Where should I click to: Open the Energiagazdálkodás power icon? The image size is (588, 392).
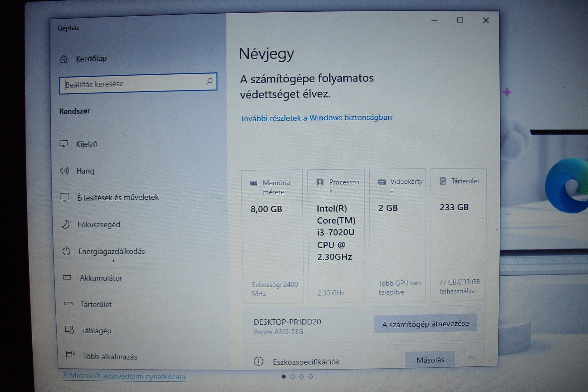[x=66, y=251]
